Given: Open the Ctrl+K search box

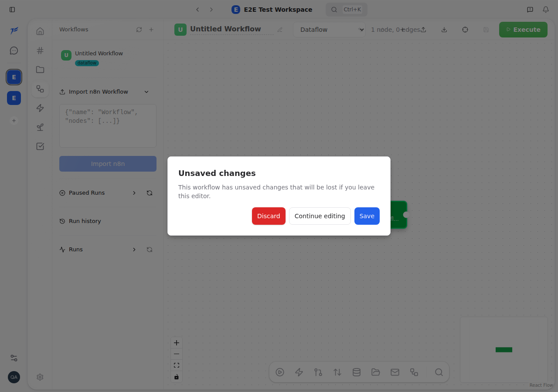Looking at the screenshot, I should tap(347, 10).
